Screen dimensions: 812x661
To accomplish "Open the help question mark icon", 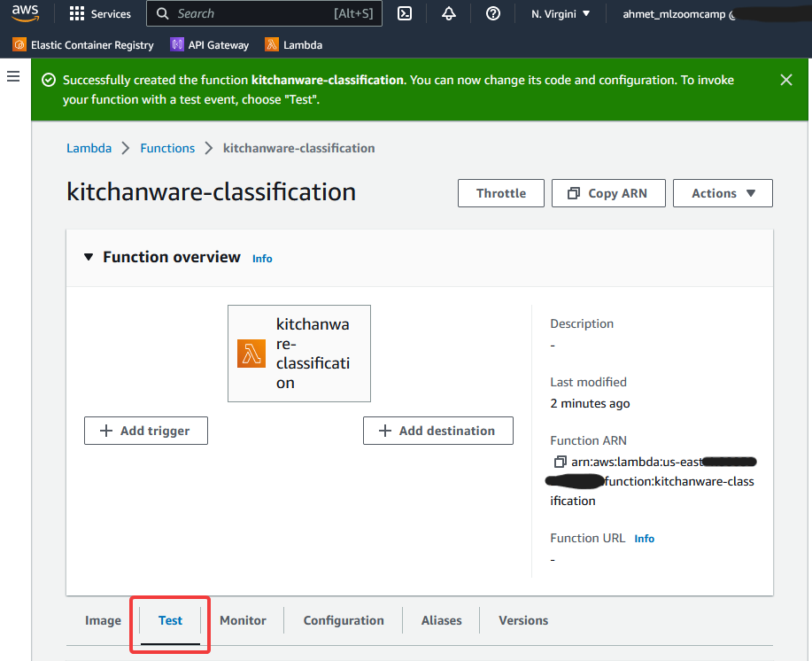I will click(x=493, y=13).
